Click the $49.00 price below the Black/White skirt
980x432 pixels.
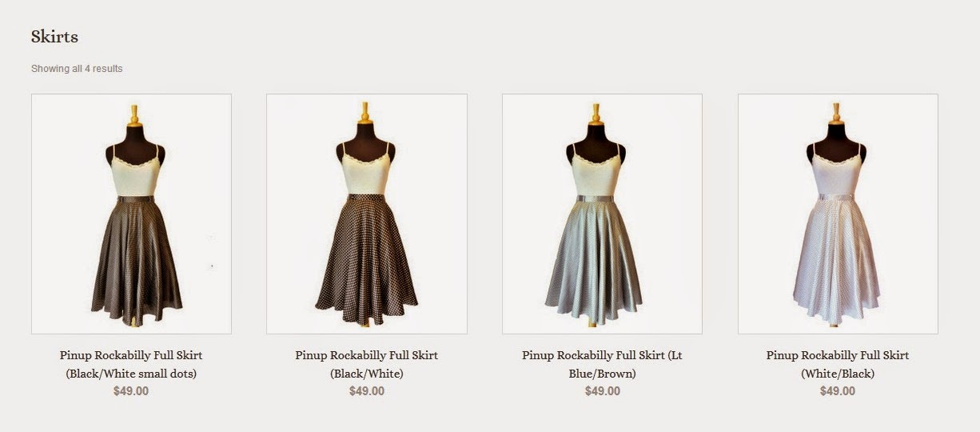367,391
